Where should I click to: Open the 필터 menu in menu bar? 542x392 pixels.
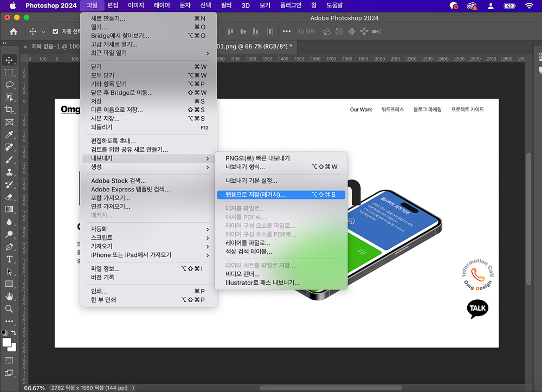pyautogui.click(x=226, y=5)
